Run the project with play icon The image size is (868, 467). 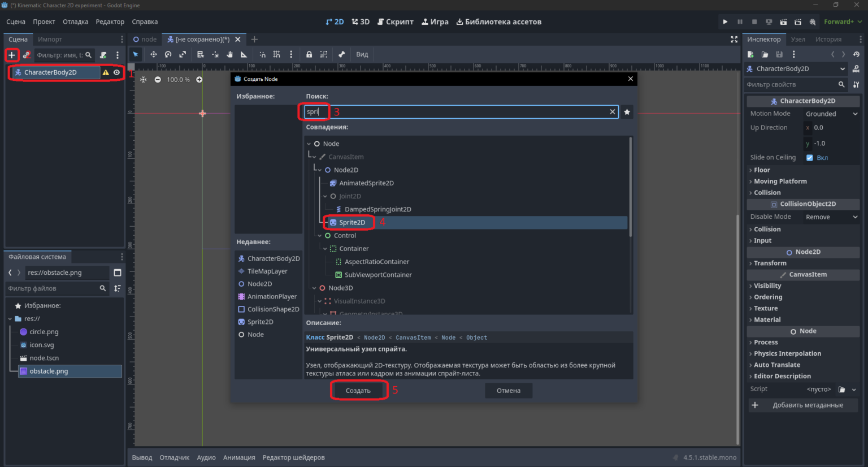pyautogui.click(x=725, y=21)
